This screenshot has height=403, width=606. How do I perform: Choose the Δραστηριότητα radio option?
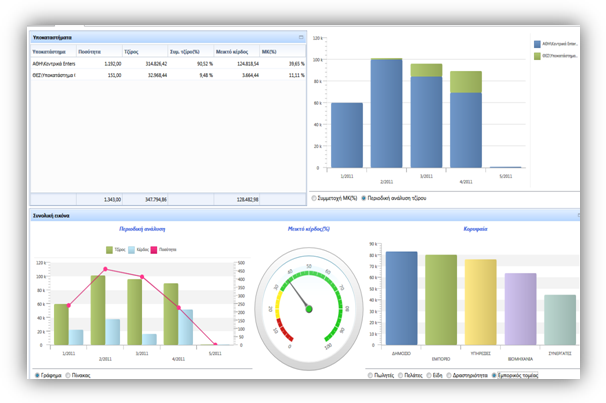(449, 375)
